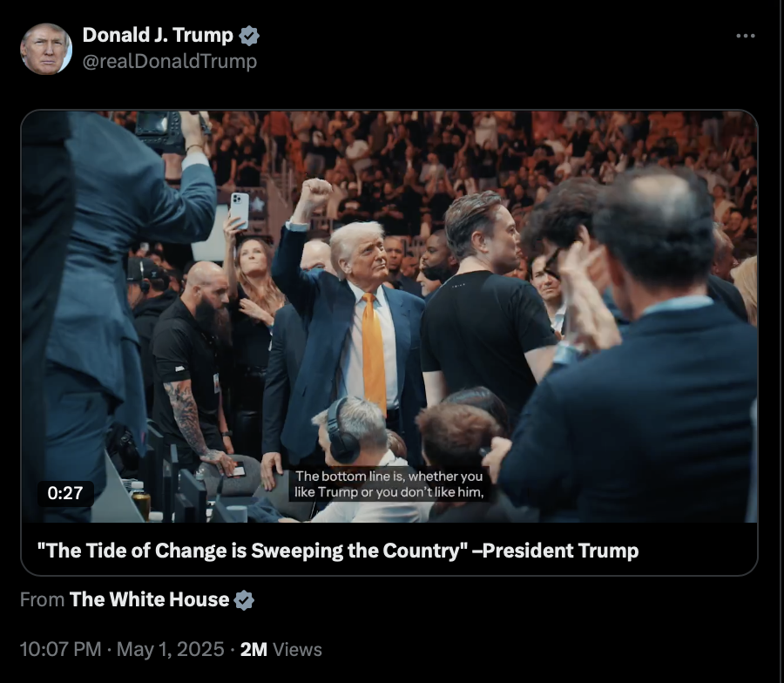Viewport: 784px width, 683px height.
Task: Click the 10:07 PM post timestamp
Action: click(60, 650)
